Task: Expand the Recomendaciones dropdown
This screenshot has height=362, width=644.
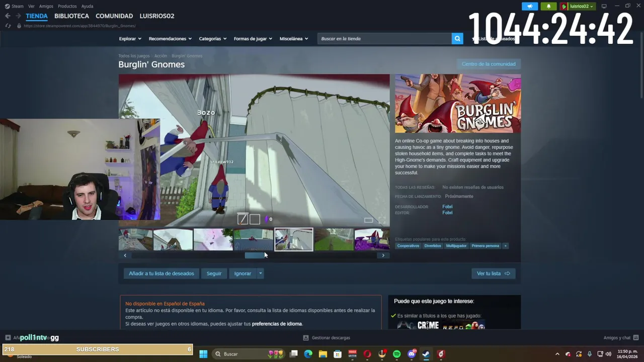Action: tap(170, 39)
